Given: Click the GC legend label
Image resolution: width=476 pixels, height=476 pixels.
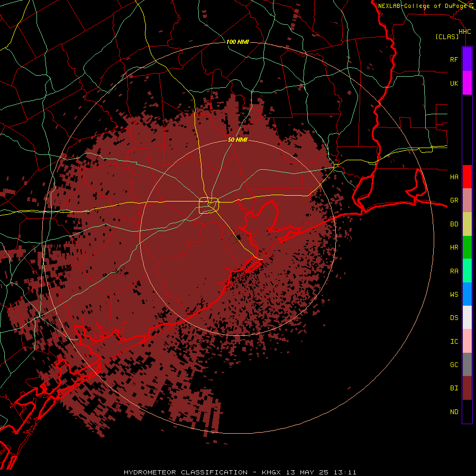Looking at the screenshot, I should coord(454,365).
